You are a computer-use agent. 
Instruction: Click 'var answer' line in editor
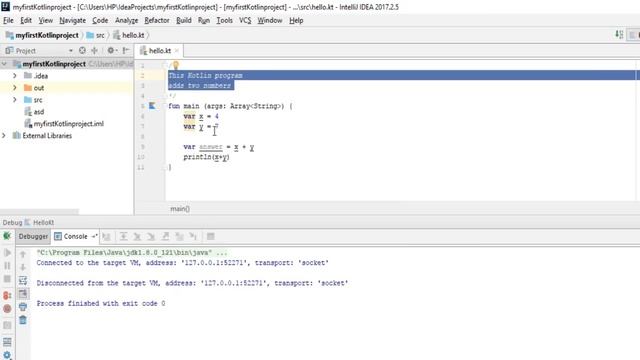click(x=219, y=147)
